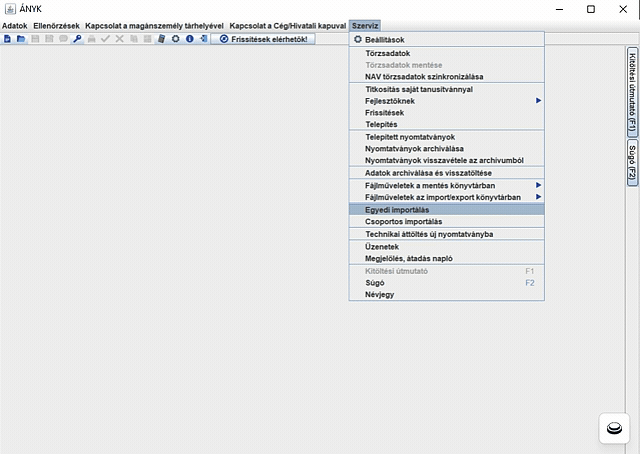Click the greyed checkmark verify icon
This screenshot has width=640, height=454.
tap(105, 39)
